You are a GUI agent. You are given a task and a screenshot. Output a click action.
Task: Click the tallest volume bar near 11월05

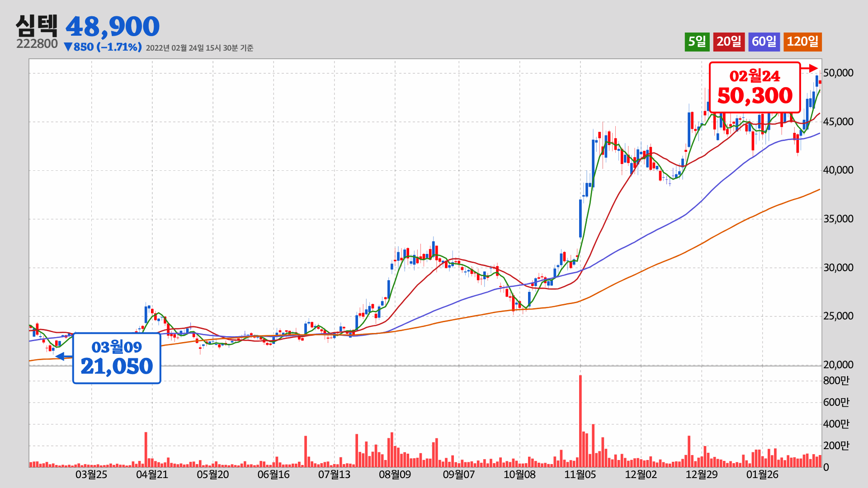(580, 421)
